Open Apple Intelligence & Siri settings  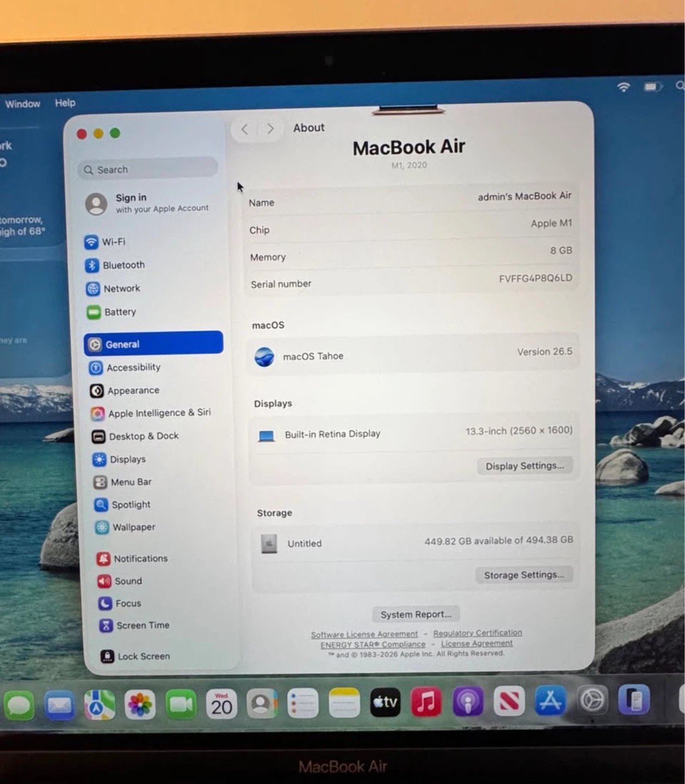click(151, 413)
